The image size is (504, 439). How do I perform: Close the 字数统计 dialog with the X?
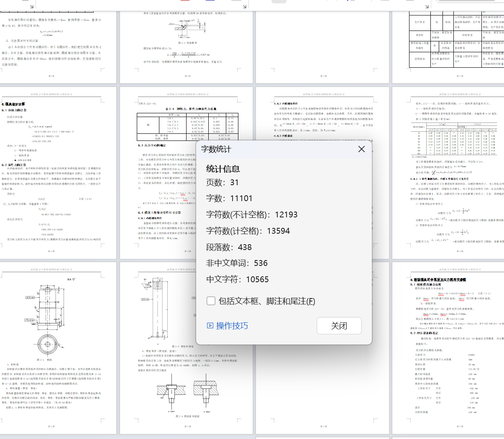pos(362,149)
